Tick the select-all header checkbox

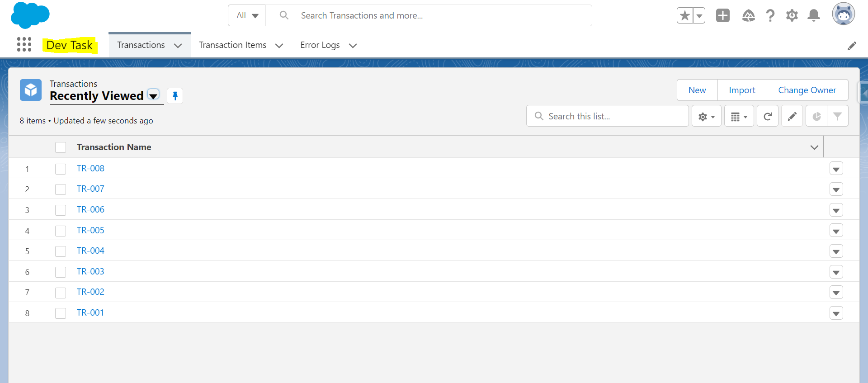tap(61, 147)
